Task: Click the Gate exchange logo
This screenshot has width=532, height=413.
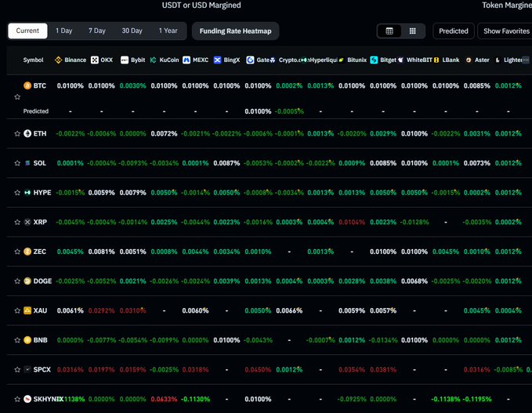Action: [250, 60]
